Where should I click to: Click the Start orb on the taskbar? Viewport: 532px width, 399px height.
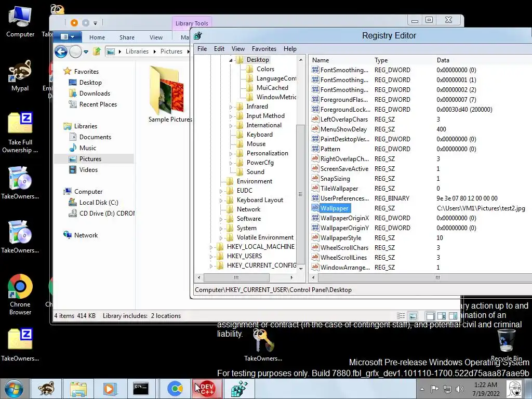pyautogui.click(x=14, y=389)
